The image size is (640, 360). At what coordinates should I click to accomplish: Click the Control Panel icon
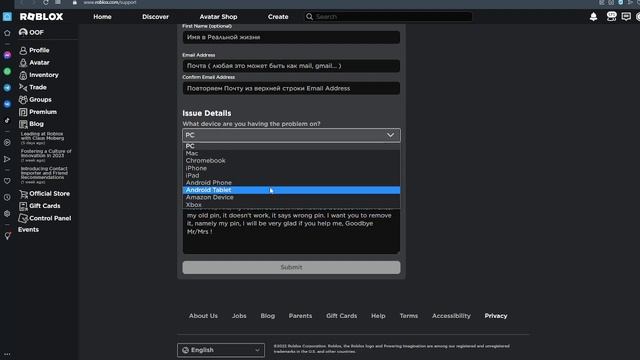[x=23, y=218]
